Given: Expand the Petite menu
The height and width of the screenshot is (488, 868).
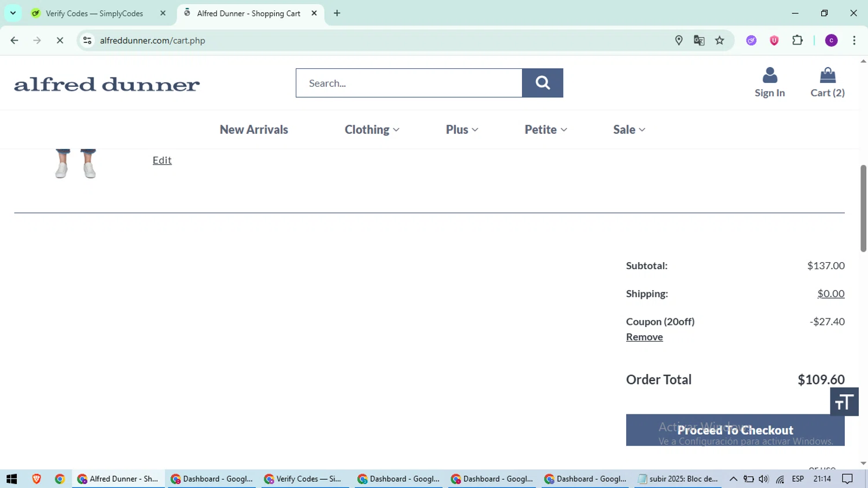Looking at the screenshot, I should click(546, 130).
